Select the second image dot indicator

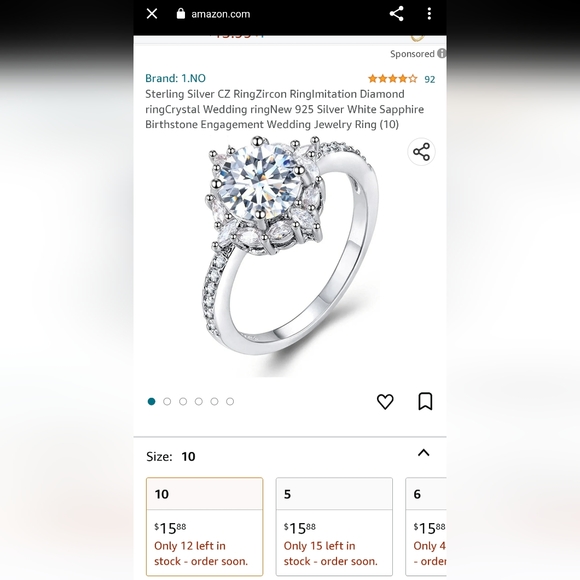tap(167, 401)
